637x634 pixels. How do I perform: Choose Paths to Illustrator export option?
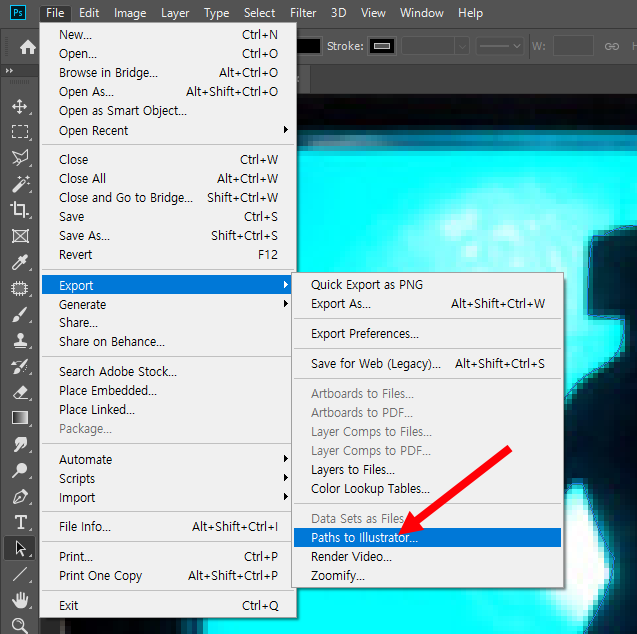point(427,537)
